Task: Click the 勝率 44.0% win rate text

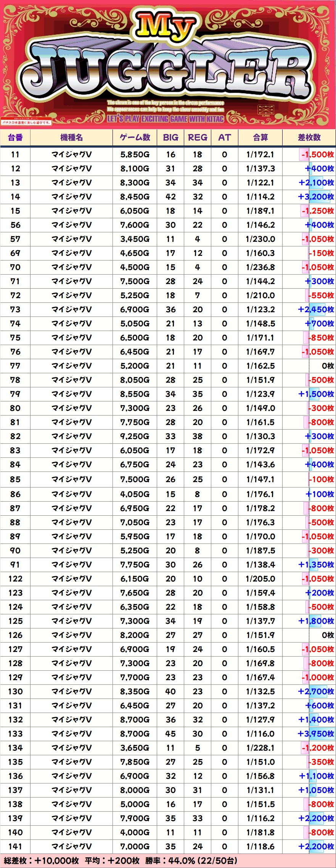Action: click(x=191, y=861)
